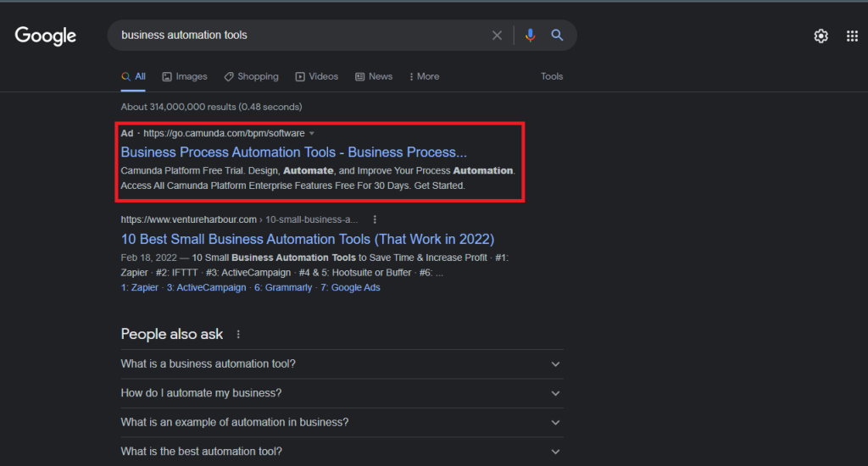Screen dimensions: 868x466
Task: Follow the '1: Zapier' sitelink
Action: pos(140,288)
